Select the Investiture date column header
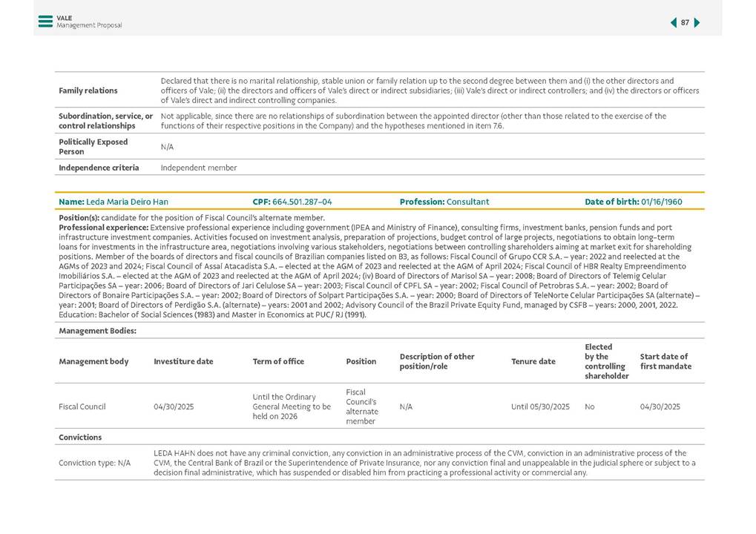This screenshot has width=756, height=534. click(183, 362)
